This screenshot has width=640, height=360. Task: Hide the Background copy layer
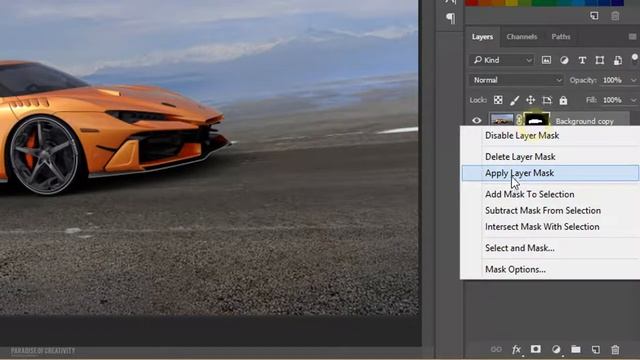tap(476, 120)
